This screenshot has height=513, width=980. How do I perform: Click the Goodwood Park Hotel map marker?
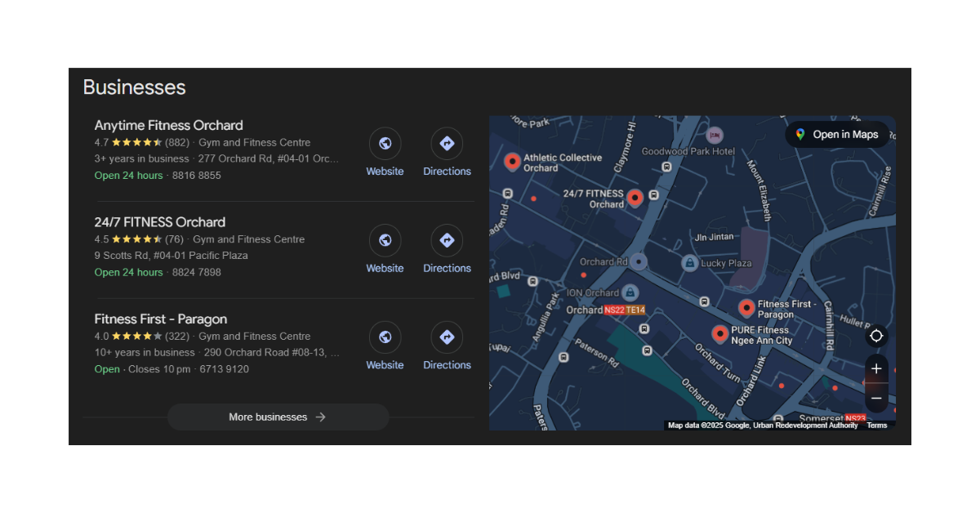click(x=715, y=136)
